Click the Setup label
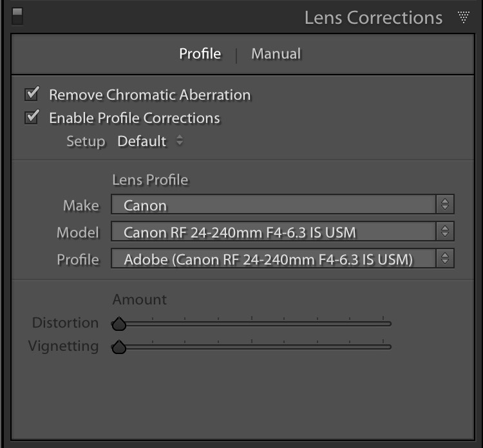The width and height of the screenshot is (483, 448). pos(86,142)
